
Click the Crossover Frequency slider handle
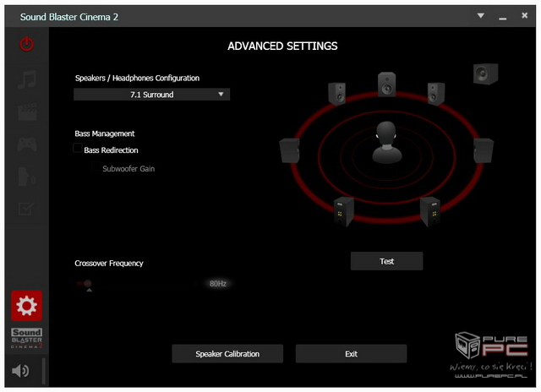click(88, 284)
